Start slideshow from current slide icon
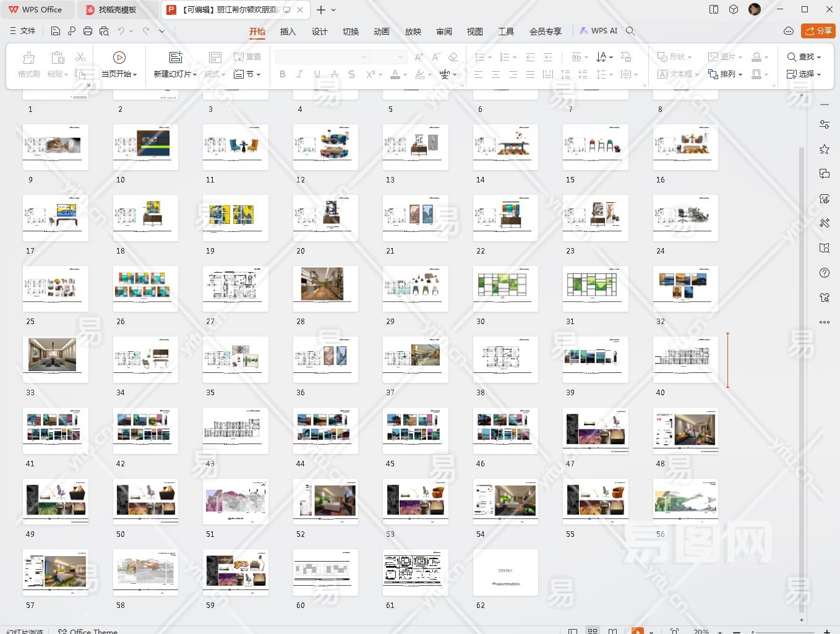 (119, 58)
